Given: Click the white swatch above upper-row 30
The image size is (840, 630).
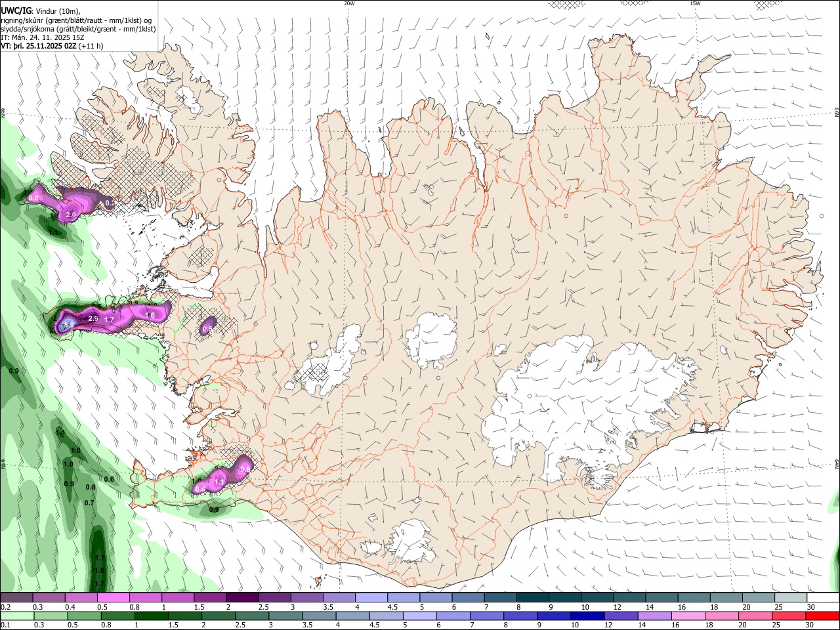Looking at the screenshot, I should (x=822, y=598).
